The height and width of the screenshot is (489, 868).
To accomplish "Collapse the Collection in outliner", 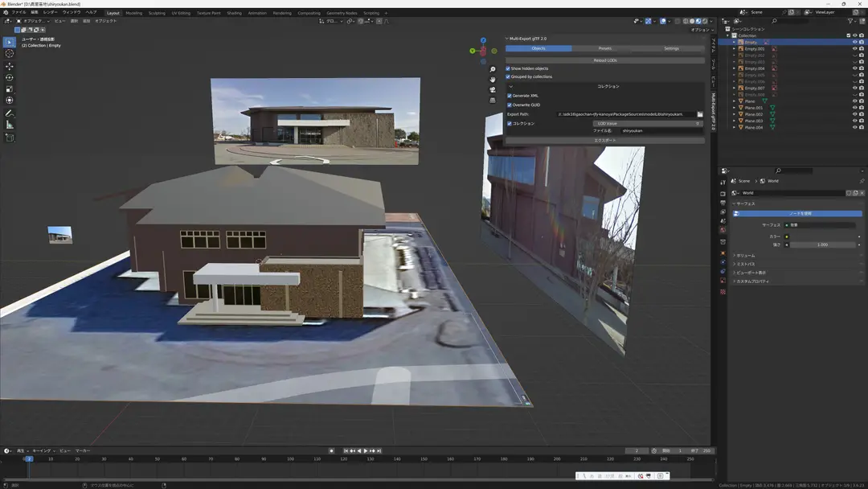I will click(728, 35).
